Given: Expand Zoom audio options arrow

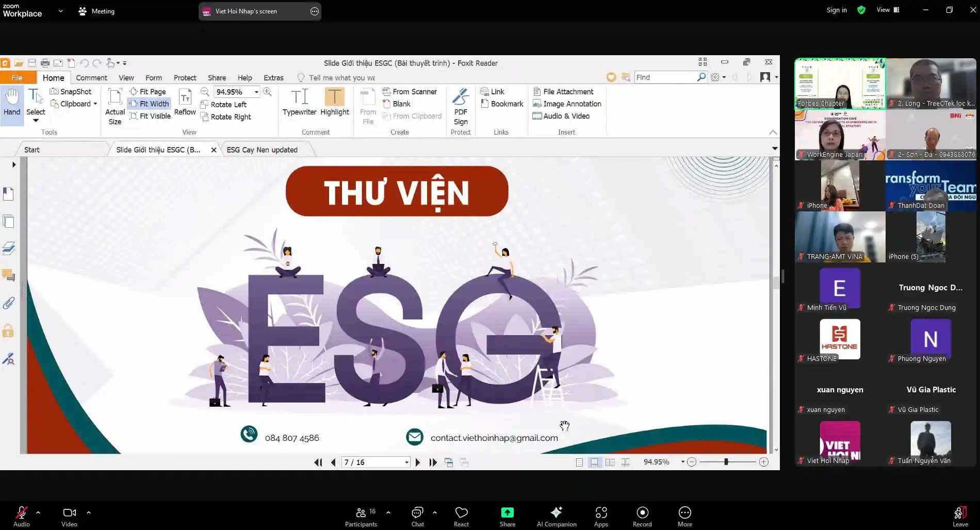Looking at the screenshot, I should tap(38, 512).
